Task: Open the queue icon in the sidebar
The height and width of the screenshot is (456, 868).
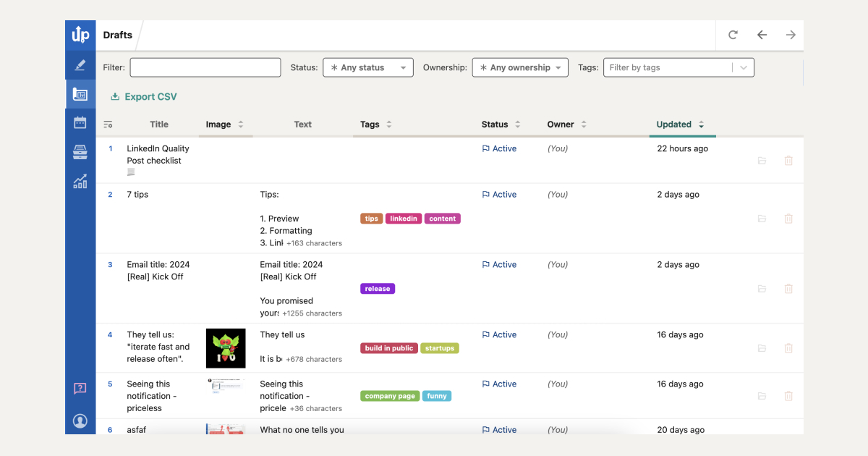Action: coord(80,151)
